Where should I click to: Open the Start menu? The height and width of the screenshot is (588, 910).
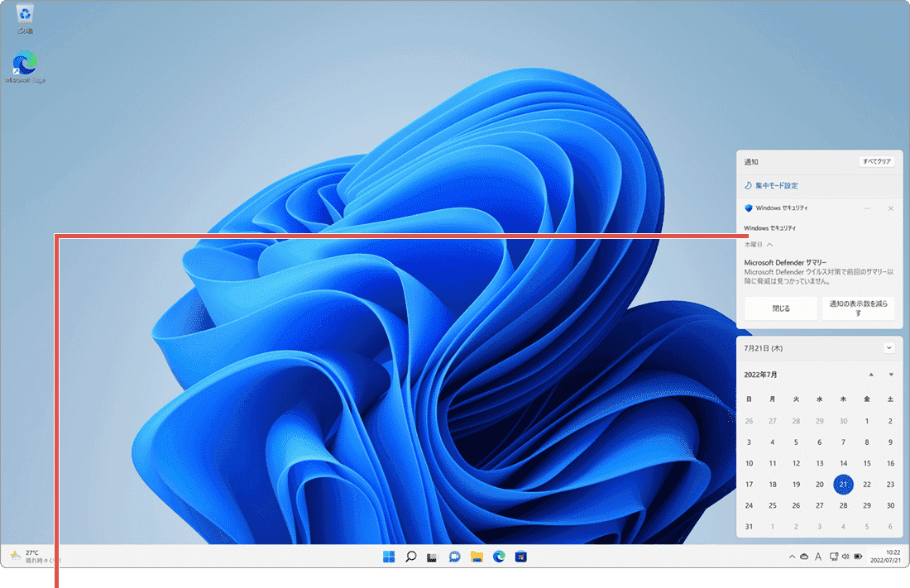coord(389,557)
